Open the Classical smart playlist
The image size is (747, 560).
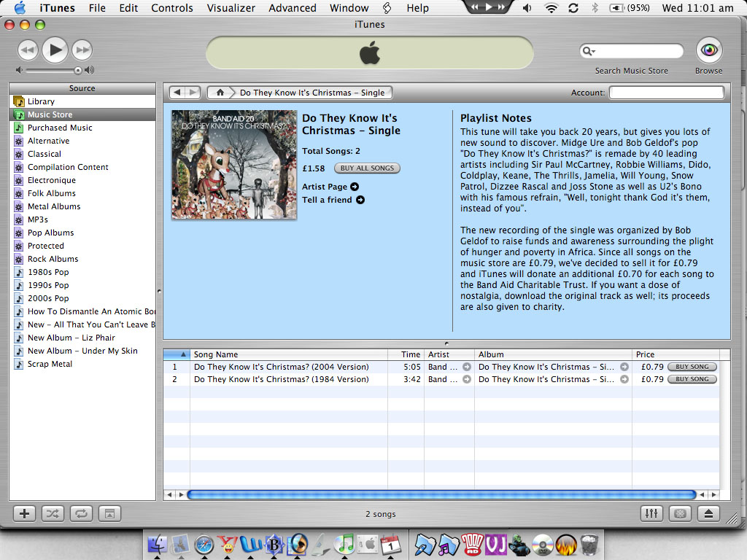[83, 154]
